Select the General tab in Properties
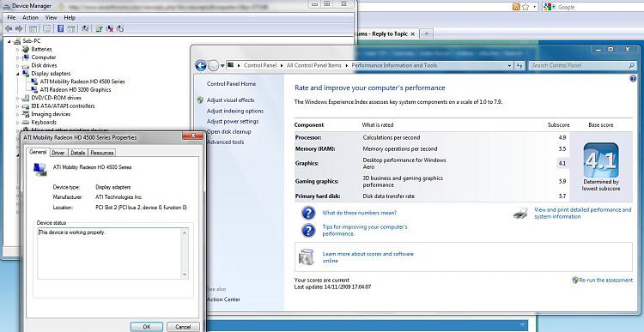This screenshot has height=332, width=644. pos(38,152)
